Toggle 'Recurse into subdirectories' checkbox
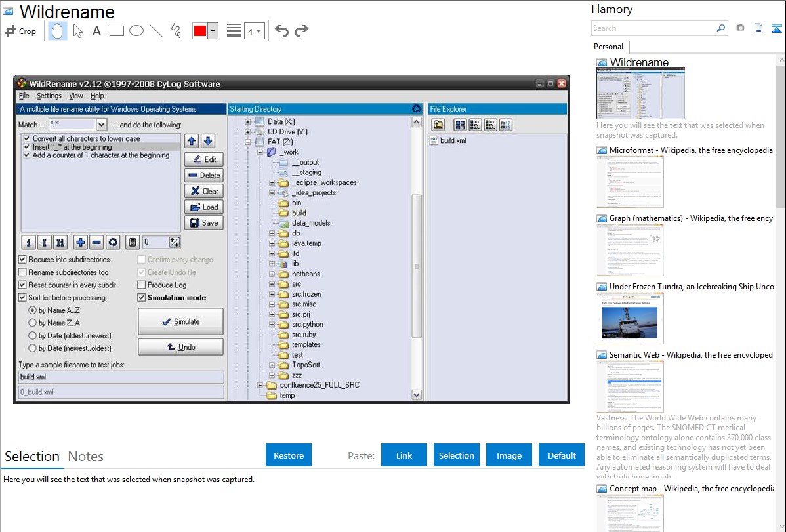The width and height of the screenshot is (786, 532). point(22,260)
